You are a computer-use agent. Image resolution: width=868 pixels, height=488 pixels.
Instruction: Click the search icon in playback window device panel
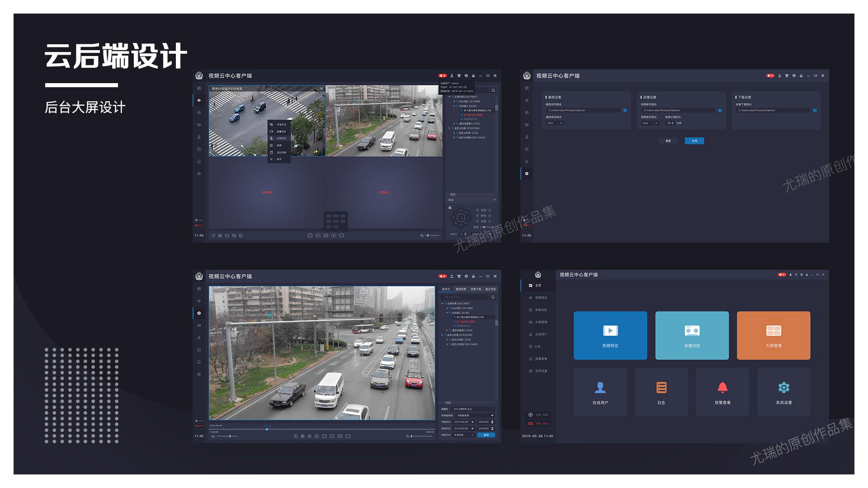pyautogui.click(x=493, y=297)
